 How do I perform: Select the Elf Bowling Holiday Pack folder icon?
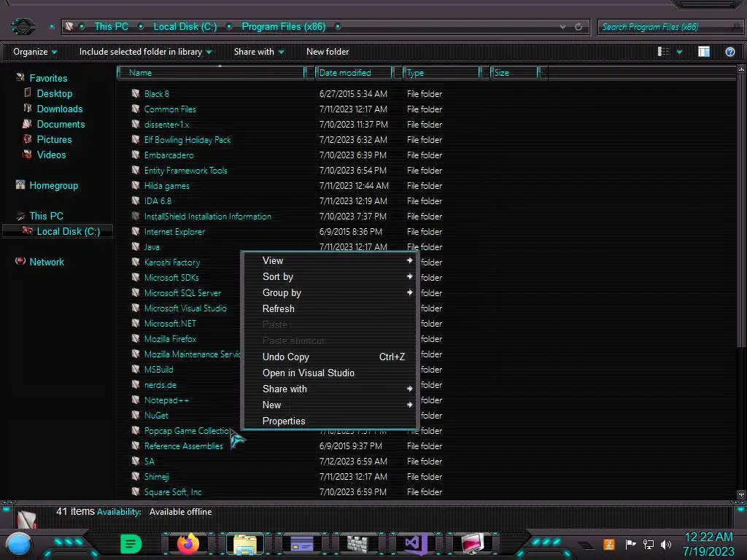136,139
